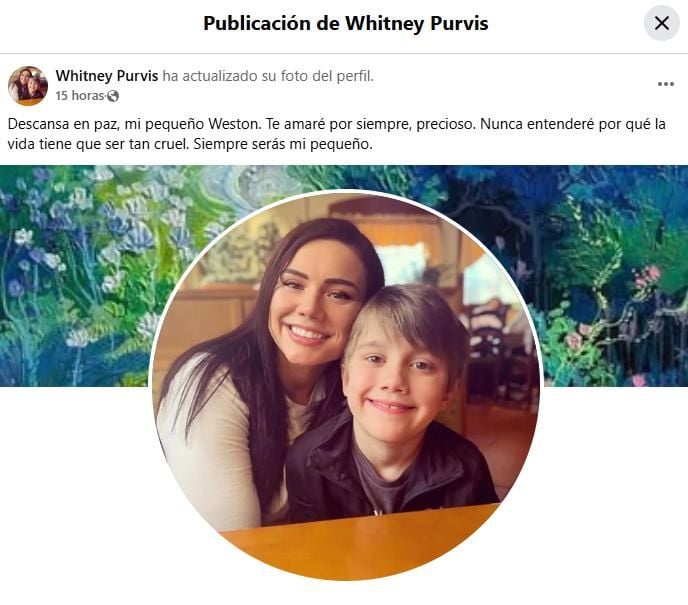This screenshot has height=605, width=688.
Task: Click the dialog title 'Publicación de Whitney Purvis'
Action: 346,23
